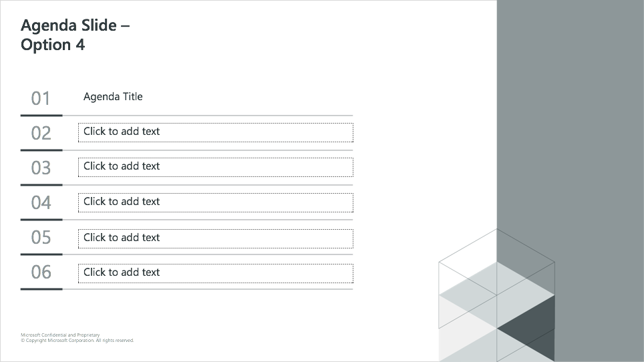This screenshot has width=644, height=362.
Task: Select the number 05 label
Action: (x=41, y=238)
